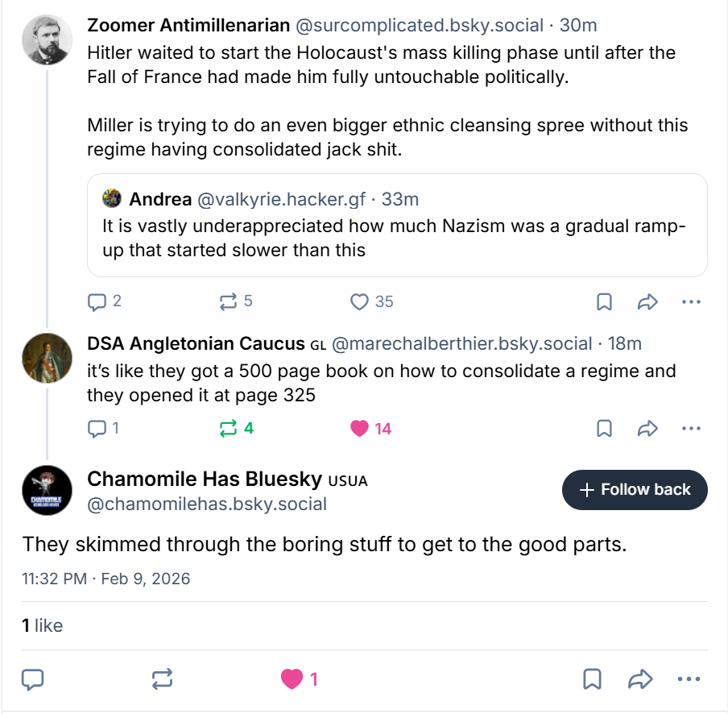Bookmark the DSA Angletonian Caucus post
This screenshot has height=714, width=728.
(604, 428)
